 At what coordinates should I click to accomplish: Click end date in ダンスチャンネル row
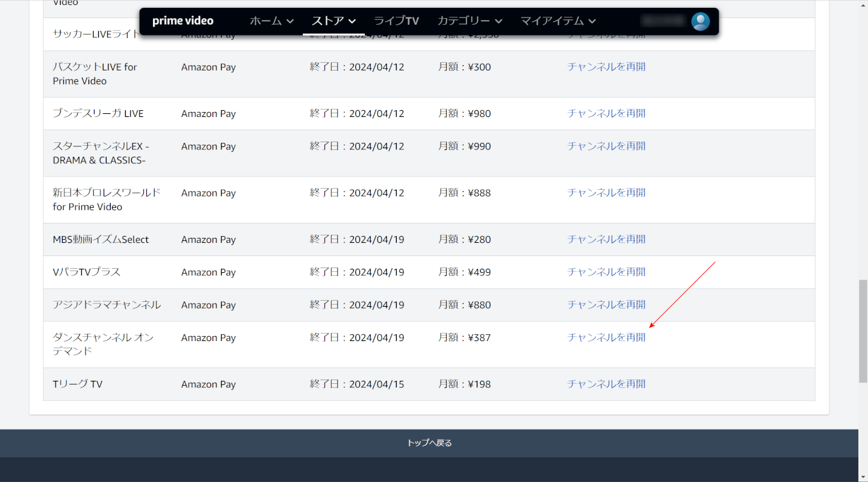(357, 337)
